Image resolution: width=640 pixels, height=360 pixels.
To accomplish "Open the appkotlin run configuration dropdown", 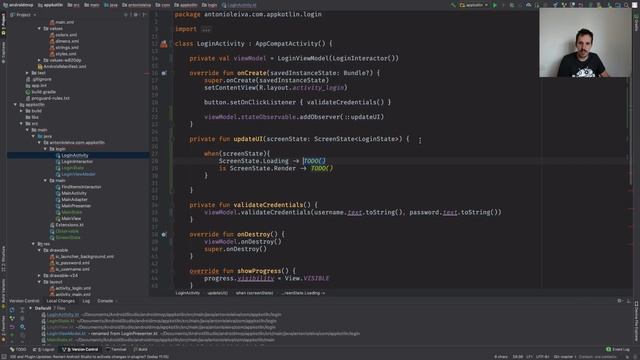I will (x=473, y=5).
